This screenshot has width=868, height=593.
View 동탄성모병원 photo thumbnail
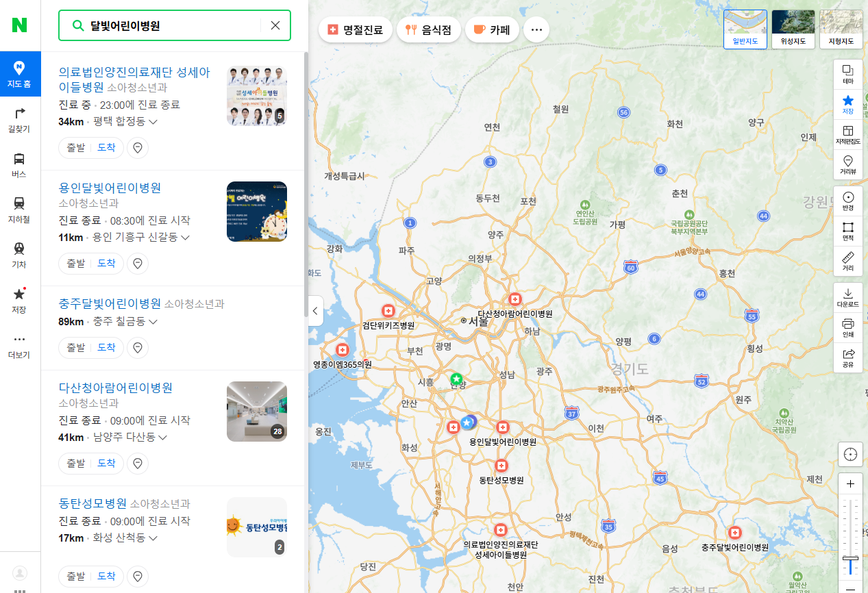click(x=257, y=527)
